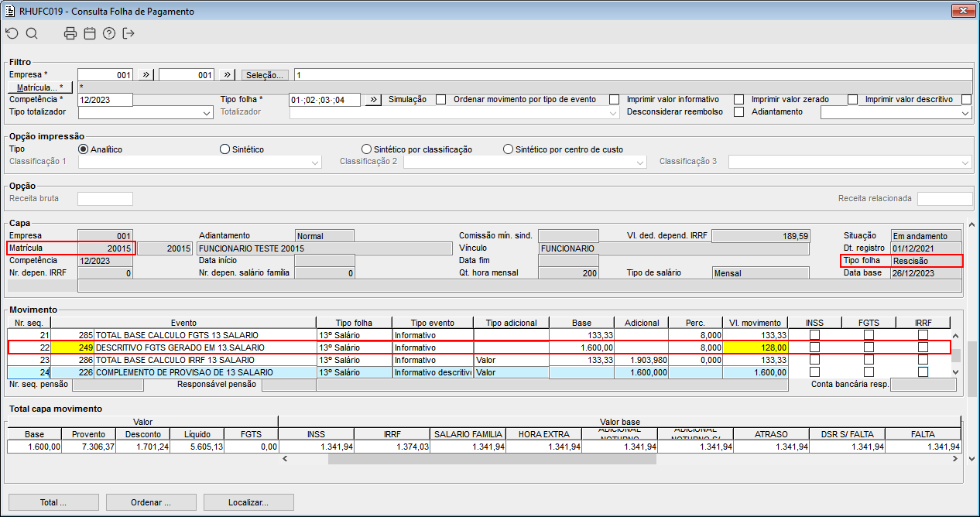
Task: Click the Líquido value 5.605,13
Action: click(197, 447)
